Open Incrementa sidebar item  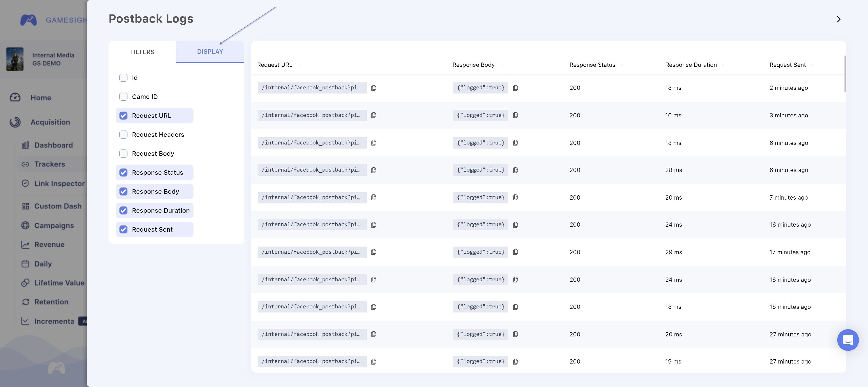54,321
